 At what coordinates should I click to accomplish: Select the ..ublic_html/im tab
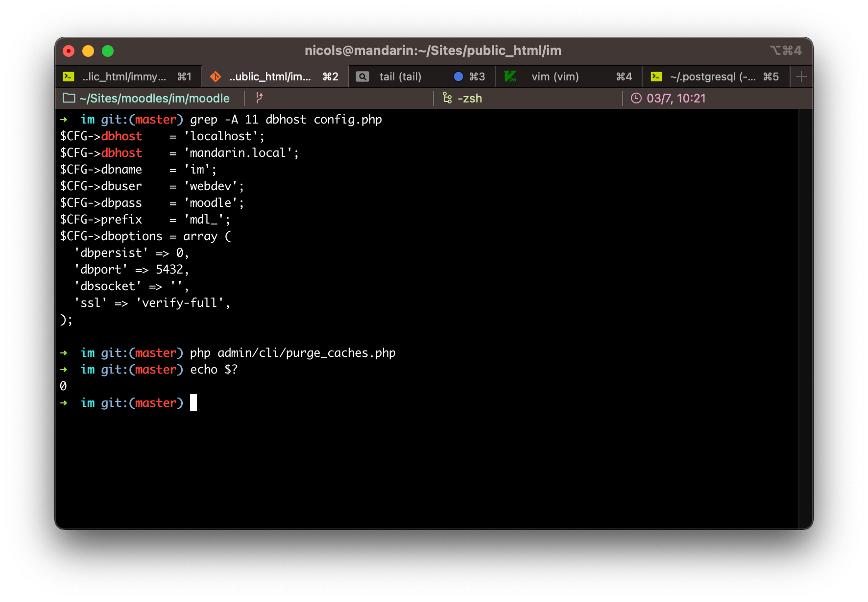275,76
